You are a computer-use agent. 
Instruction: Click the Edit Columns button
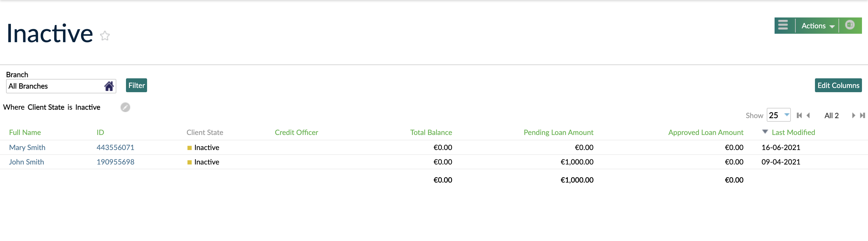(x=838, y=85)
